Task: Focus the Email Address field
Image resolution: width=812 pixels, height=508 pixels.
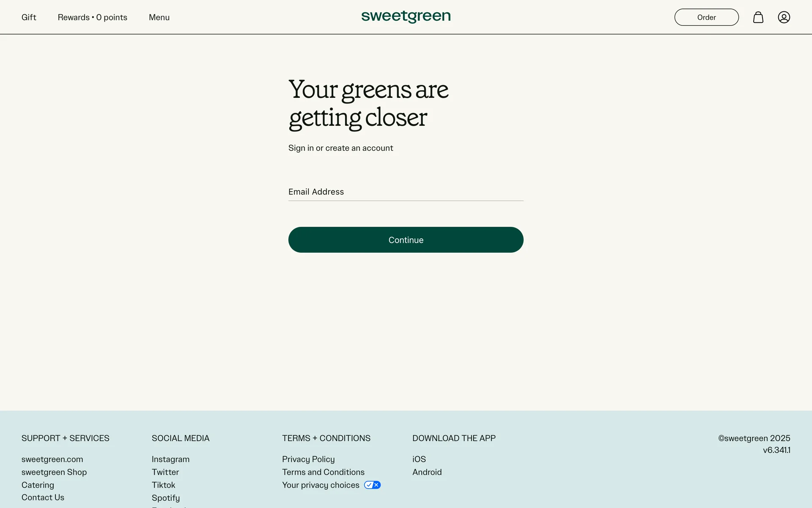Action: (406, 192)
